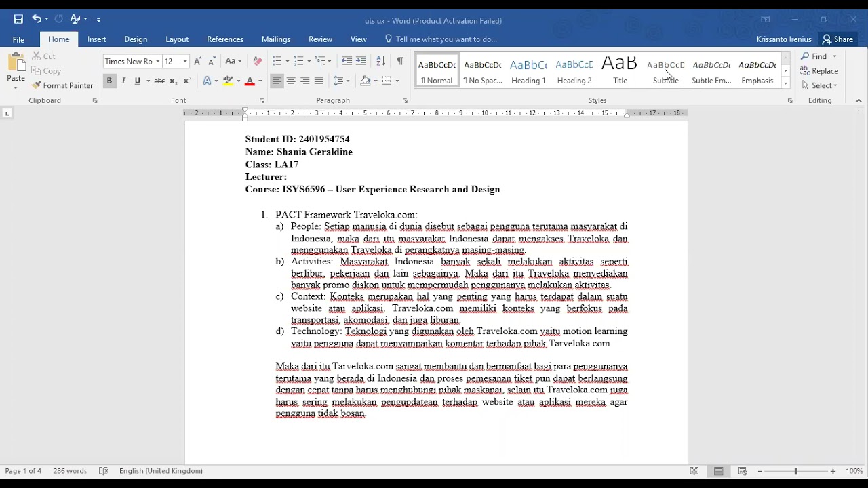This screenshot has height=488, width=868.
Task: Increase the font size
Action: click(197, 61)
